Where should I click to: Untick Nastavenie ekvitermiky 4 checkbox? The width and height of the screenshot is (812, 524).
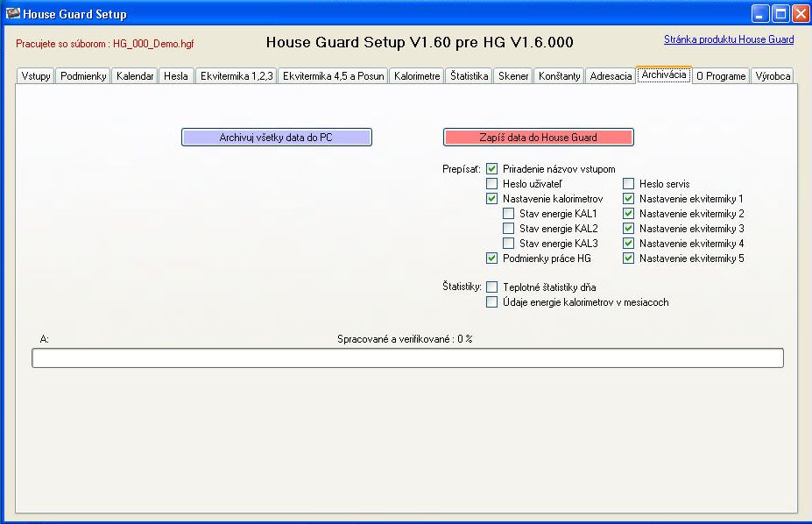pyautogui.click(x=629, y=244)
